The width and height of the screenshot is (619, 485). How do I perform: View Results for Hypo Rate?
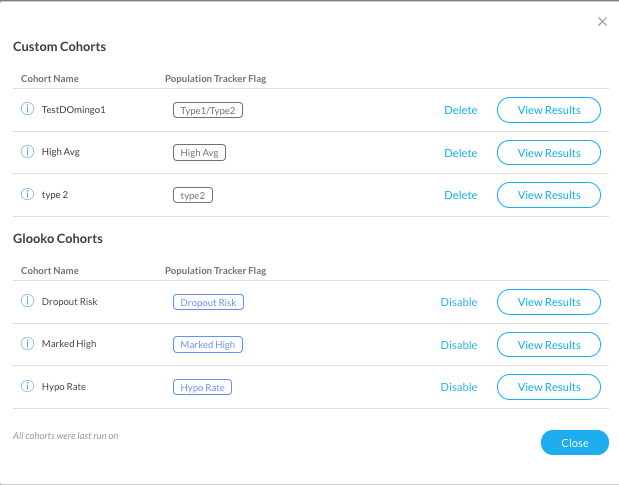pyautogui.click(x=549, y=387)
